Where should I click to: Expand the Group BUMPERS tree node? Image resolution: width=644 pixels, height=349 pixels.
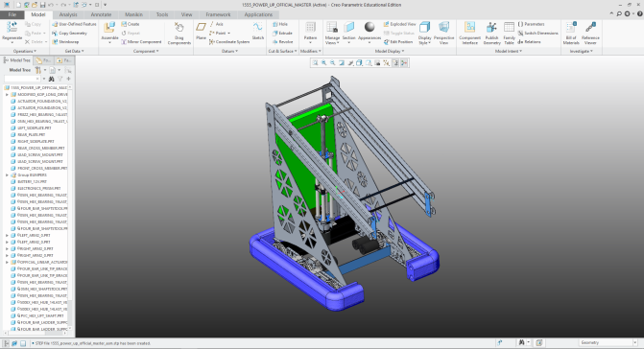coord(7,175)
